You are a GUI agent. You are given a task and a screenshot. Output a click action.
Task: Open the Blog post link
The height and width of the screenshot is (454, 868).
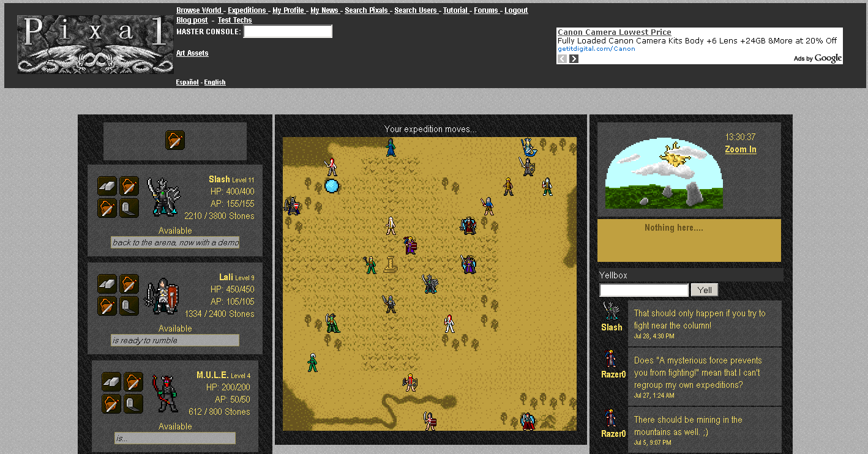coord(192,20)
